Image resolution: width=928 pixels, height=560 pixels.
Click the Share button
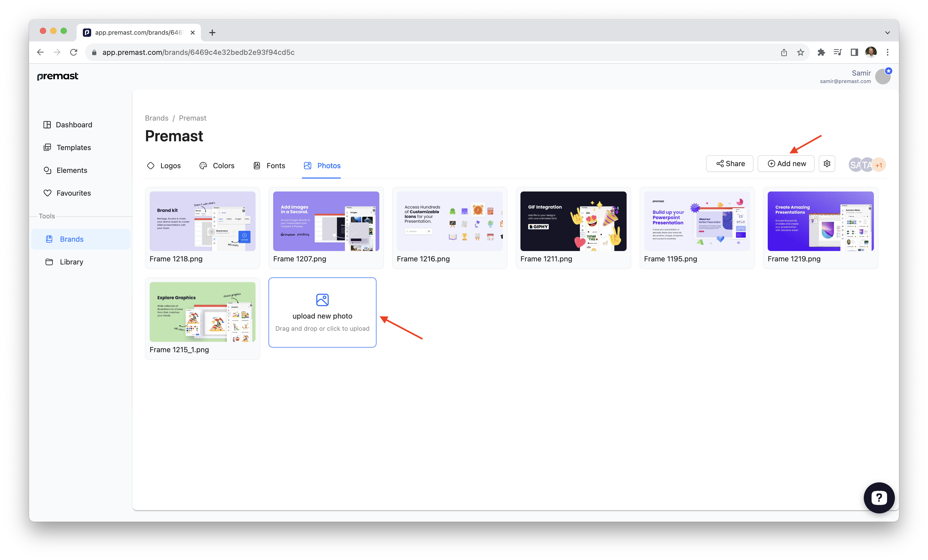[729, 164]
